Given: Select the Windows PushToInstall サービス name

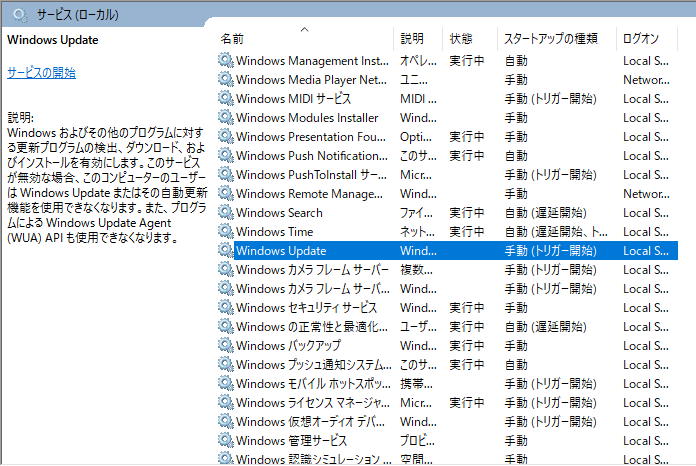Looking at the screenshot, I should [x=311, y=175].
